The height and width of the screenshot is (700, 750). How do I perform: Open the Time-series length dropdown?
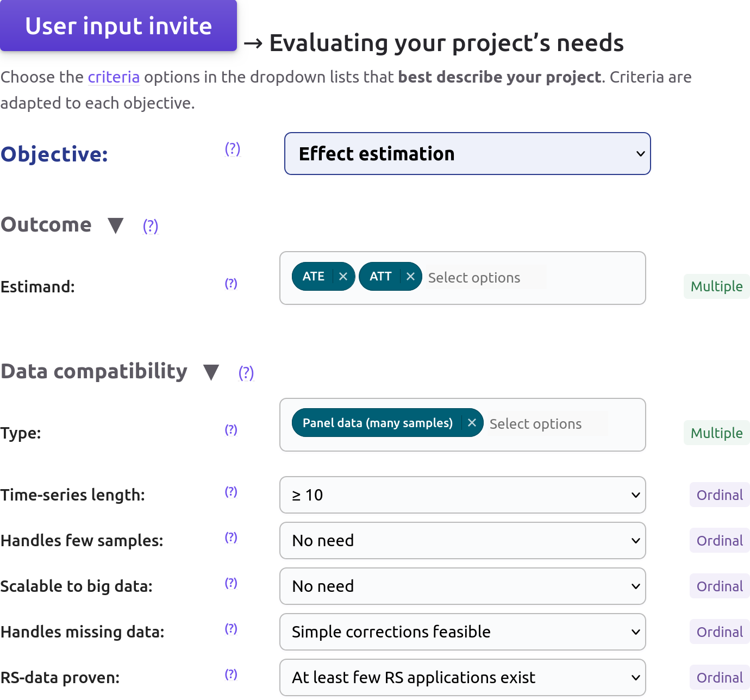(x=462, y=495)
